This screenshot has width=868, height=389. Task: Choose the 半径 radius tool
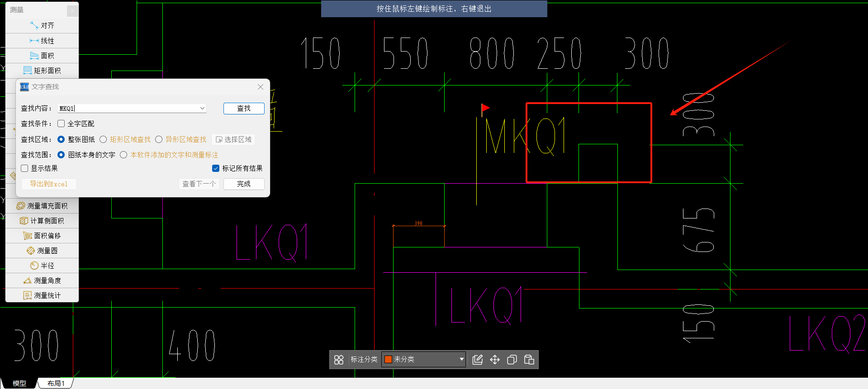point(42,266)
